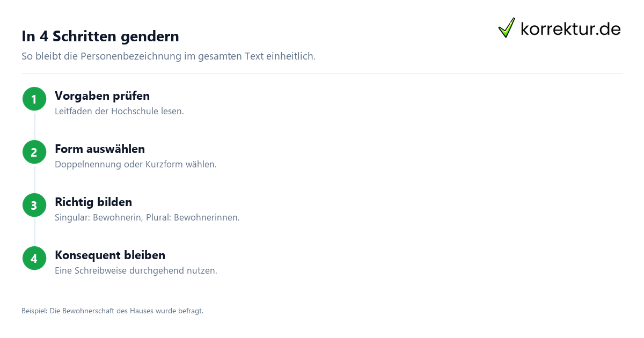The image size is (644, 338).
Task: Select the heading 'In 4 Schritten gendern'
Action: point(100,36)
